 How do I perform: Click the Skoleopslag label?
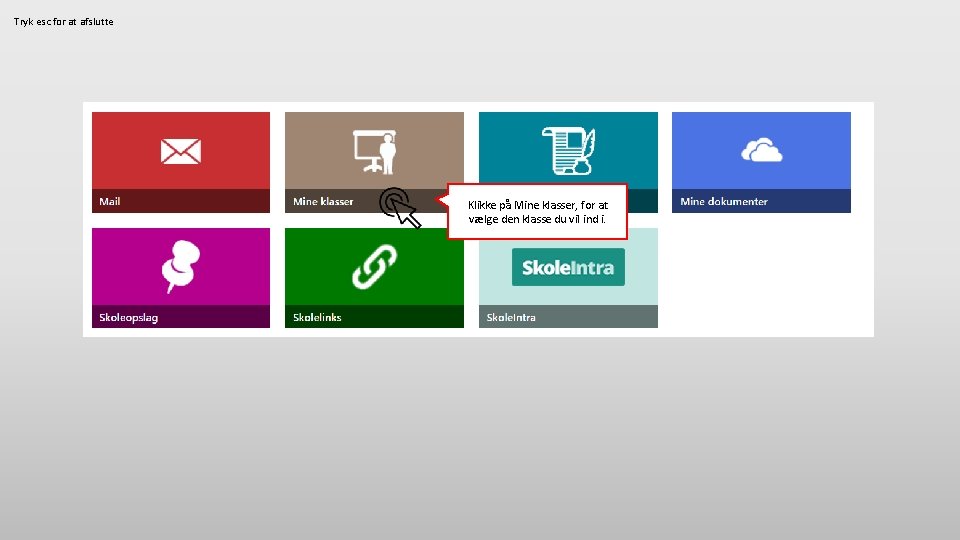(x=129, y=318)
